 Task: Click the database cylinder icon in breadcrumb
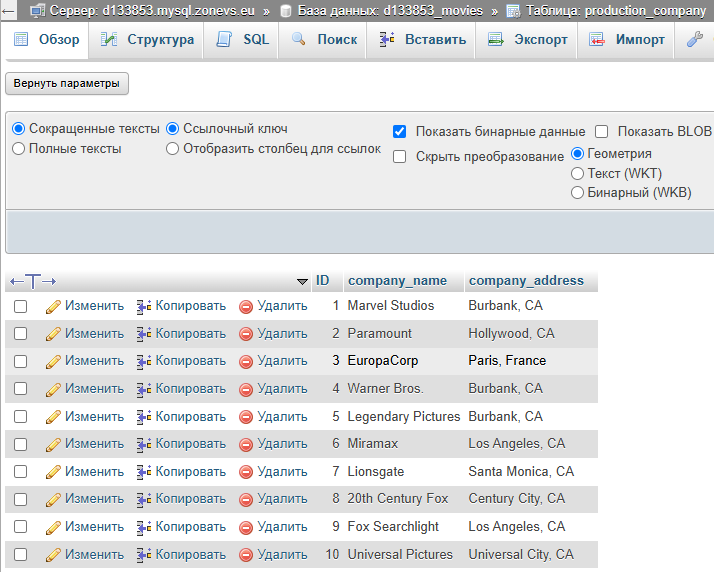click(286, 11)
